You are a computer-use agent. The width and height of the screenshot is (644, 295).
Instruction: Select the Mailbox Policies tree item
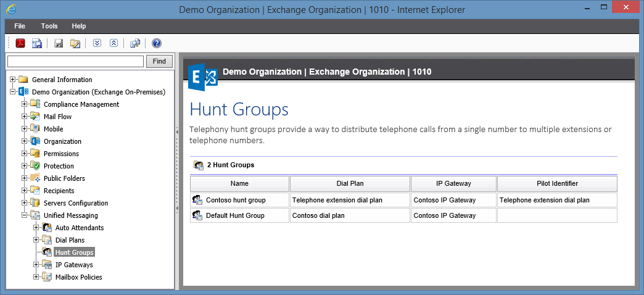click(x=79, y=276)
